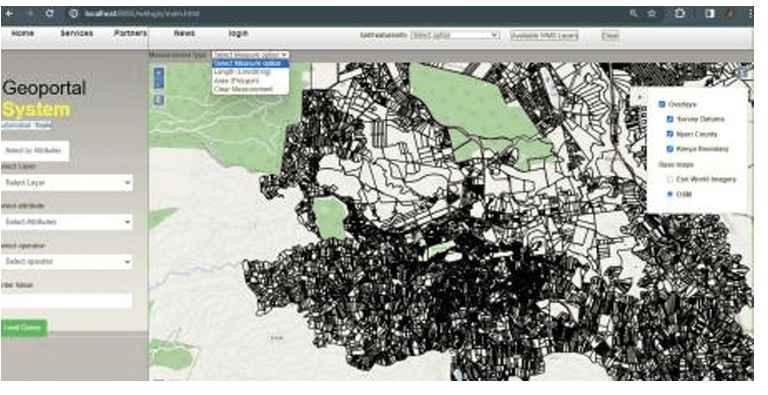The width and height of the screenshot is (768, 395).
Task: Go back with the browser back arrow
Action: pos(9,14)
